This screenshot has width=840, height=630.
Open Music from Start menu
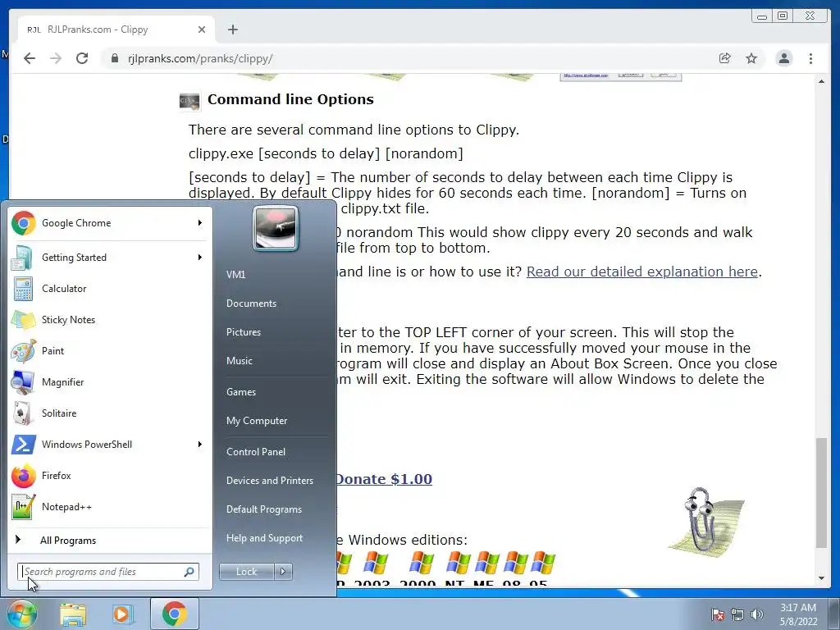239,361
